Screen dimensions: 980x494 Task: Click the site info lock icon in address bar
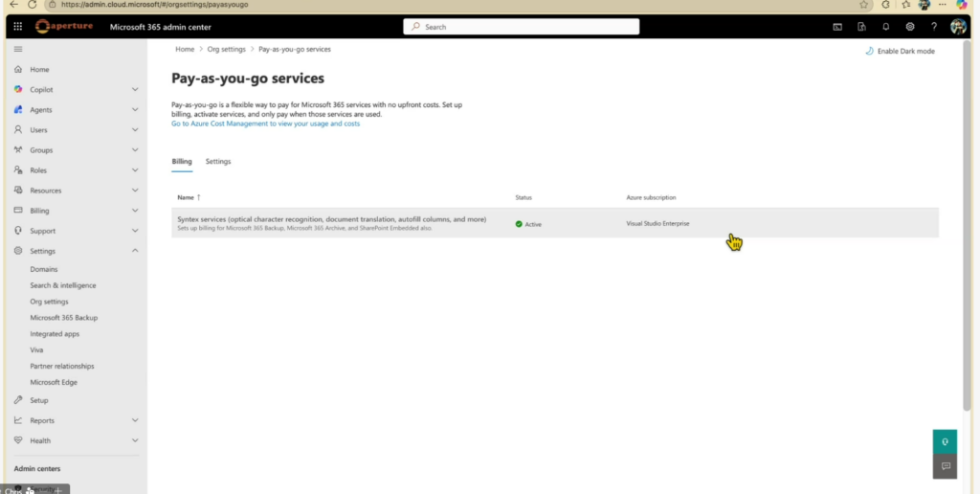[x=53, y=4]
